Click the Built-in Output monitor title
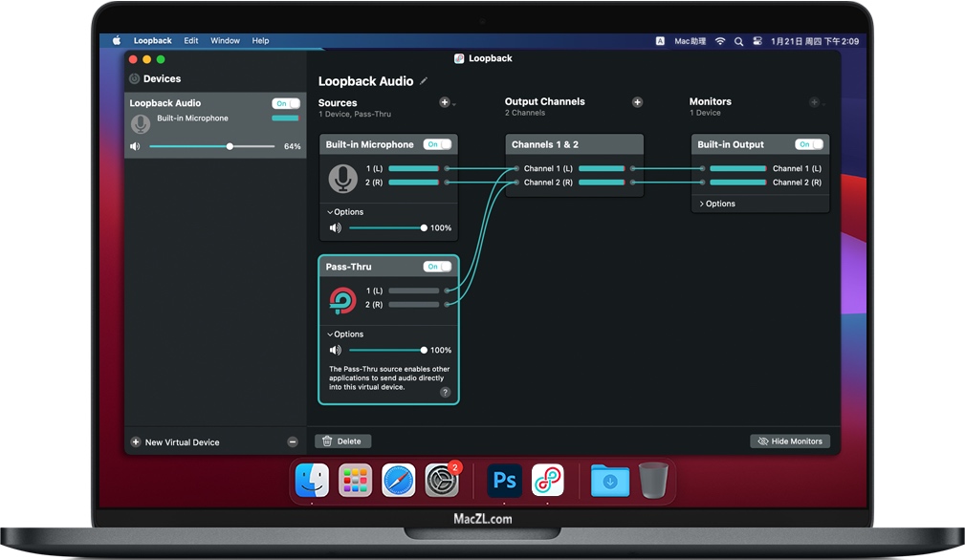 (731, 144)
